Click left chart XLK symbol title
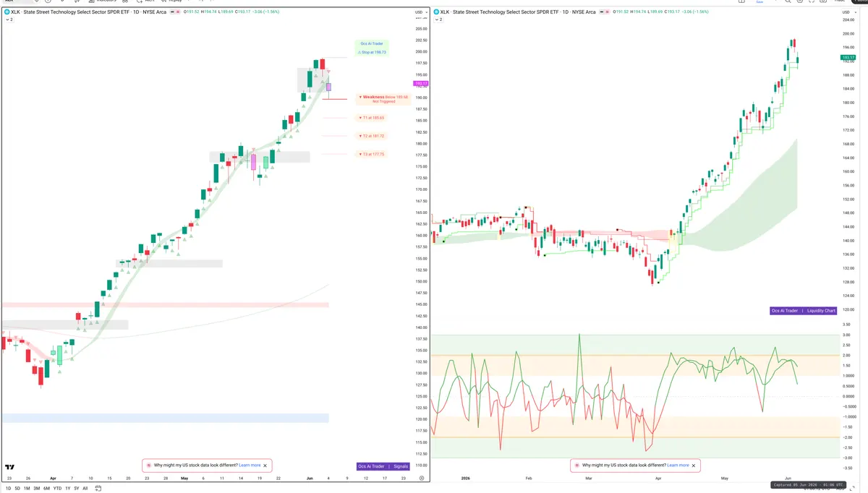 coord(88,12)
